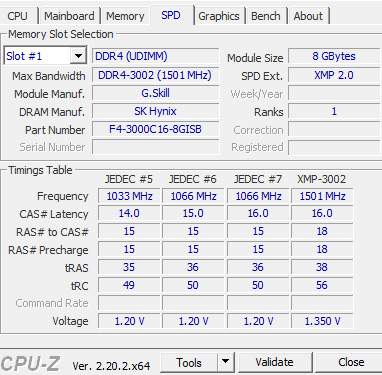Select the Max Bandwidth value DDR4-3002 (1501 MHz)
Viewport: 382px width, 375px height.
point(156,75)
